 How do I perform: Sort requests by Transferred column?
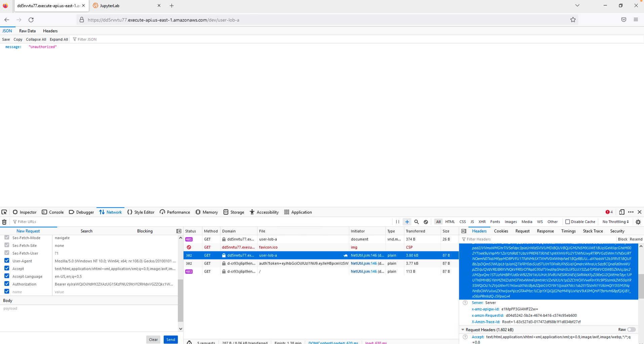click(422, 231)
